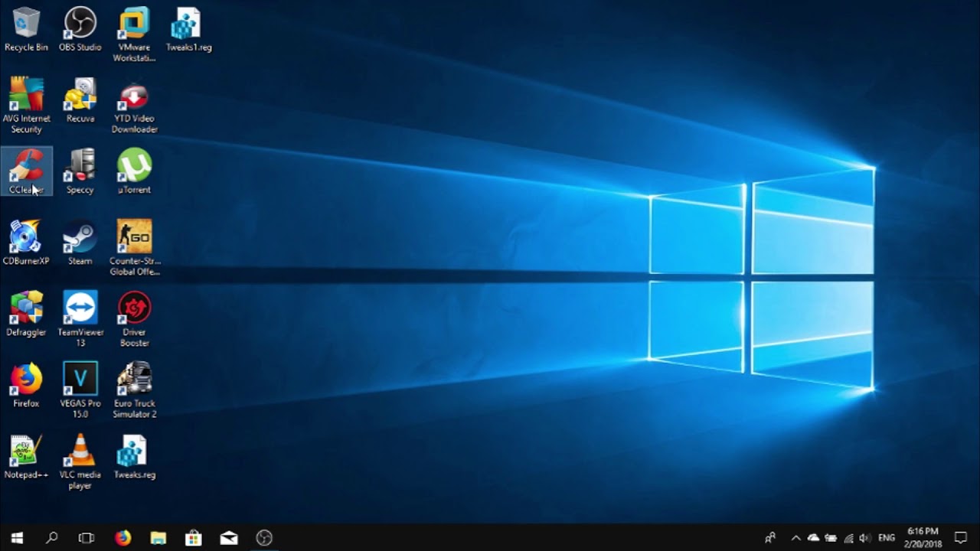Select the Euro Truck Simulator 2 shortcut
Image resolution: width=980 pixels, height=551 pixels.
134,390
